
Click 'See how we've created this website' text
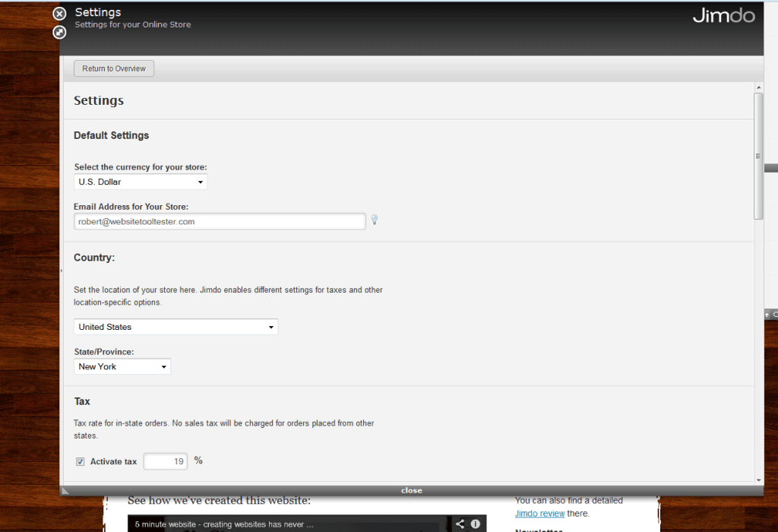click(x=219, y=500)
